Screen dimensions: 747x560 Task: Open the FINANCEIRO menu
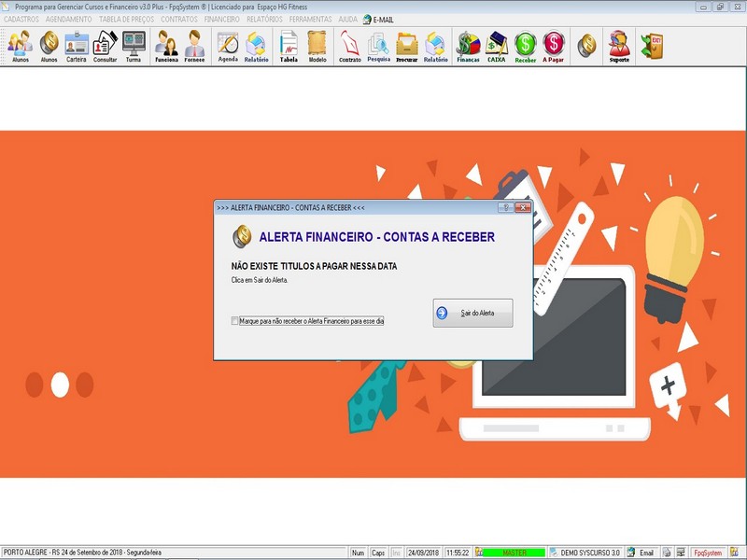222,20
